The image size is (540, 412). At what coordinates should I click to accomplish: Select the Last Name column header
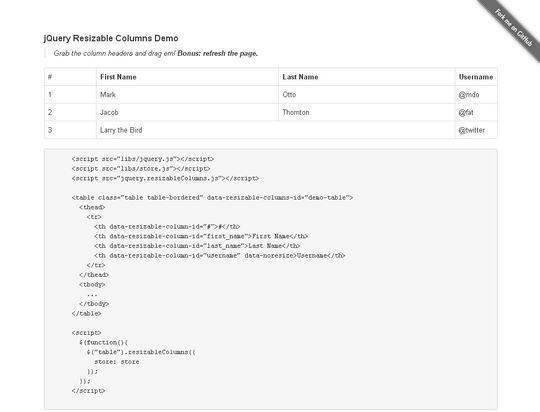point(367,77)
